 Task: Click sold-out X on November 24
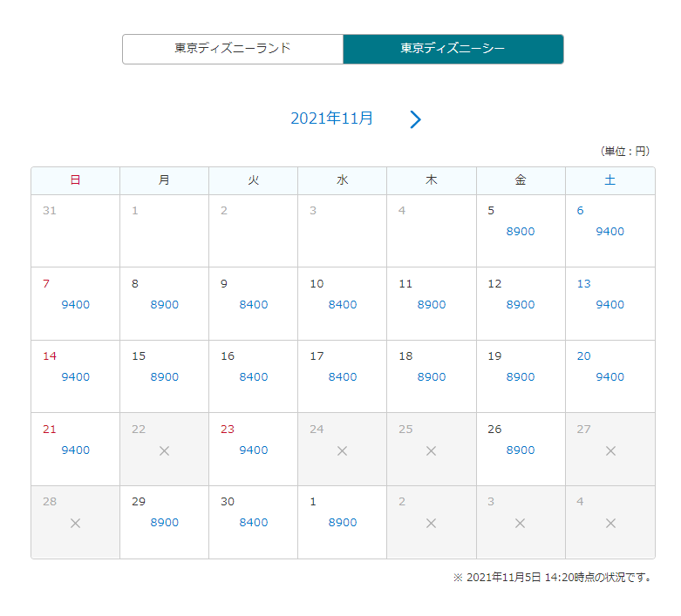pos(342,451)
